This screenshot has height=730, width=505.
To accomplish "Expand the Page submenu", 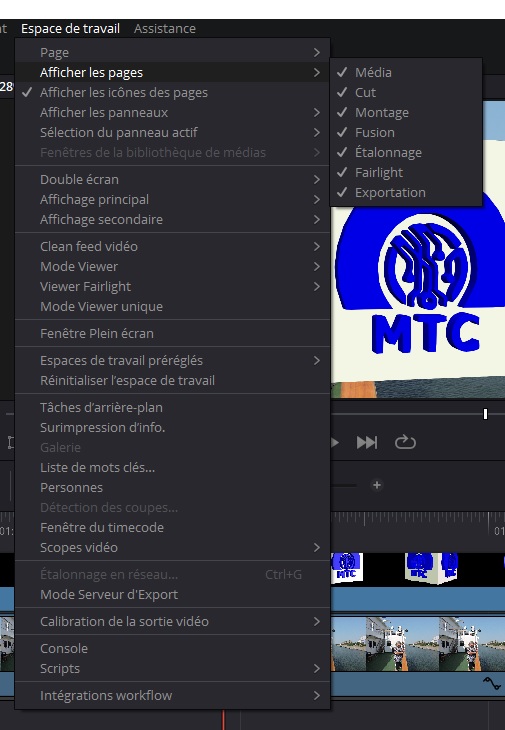I will point(172,53).
